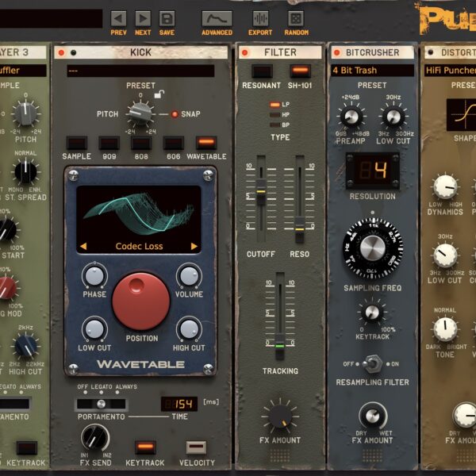Click the Distortion TONE knob
476x476 pixels.
(445, 329)
